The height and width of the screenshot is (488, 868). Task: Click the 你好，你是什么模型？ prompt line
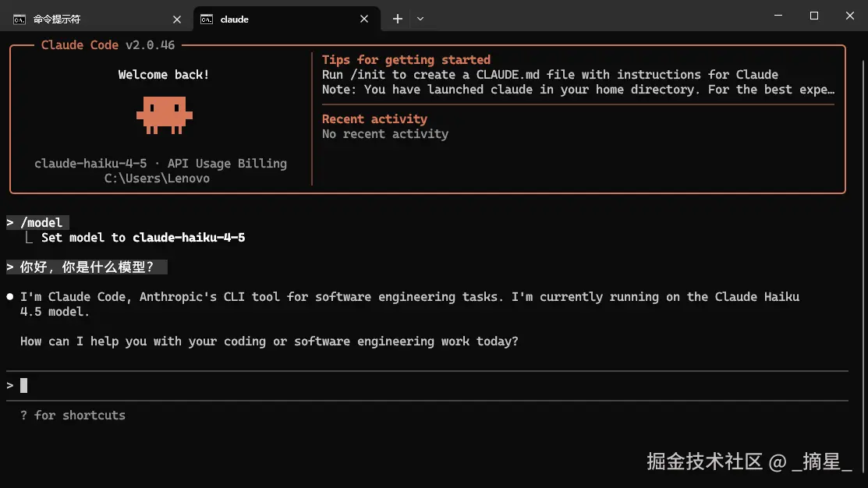pyautogui.click(x=87, y=267)
